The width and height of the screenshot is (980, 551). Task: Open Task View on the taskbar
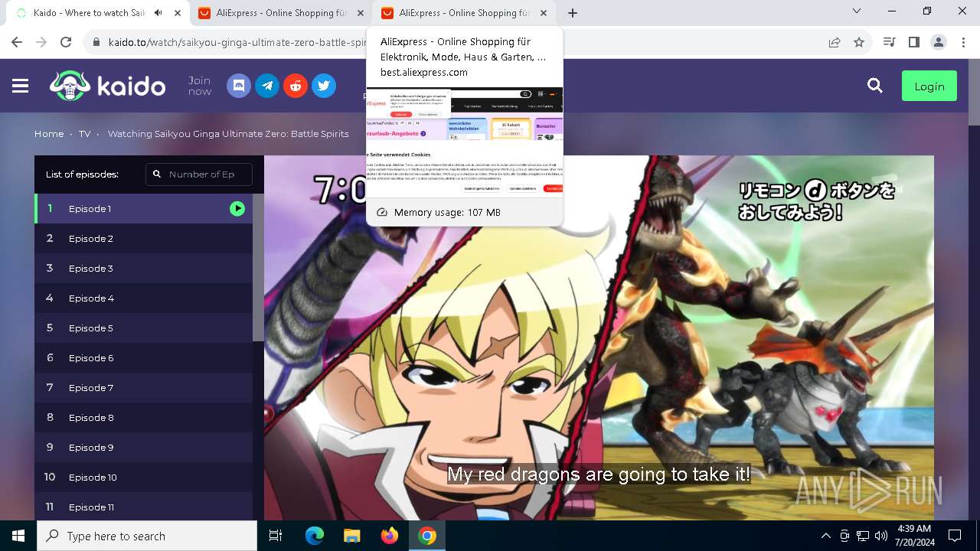(276, 536)
